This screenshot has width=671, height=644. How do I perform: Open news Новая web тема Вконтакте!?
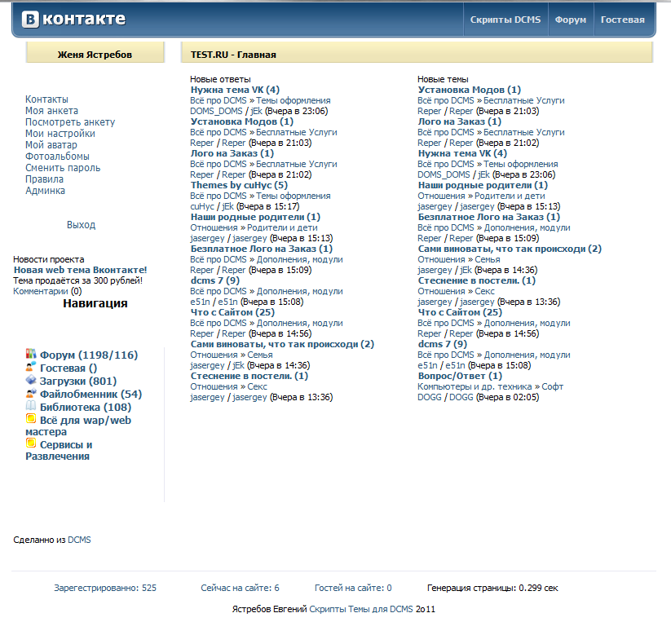coord(81,270)
